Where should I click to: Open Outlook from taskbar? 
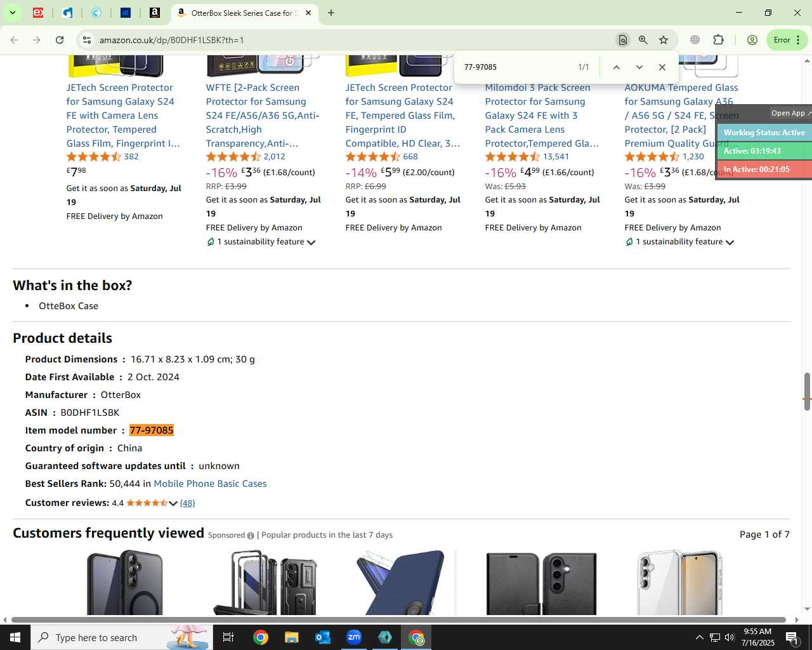pyautogui.click(x=323, y=637)
